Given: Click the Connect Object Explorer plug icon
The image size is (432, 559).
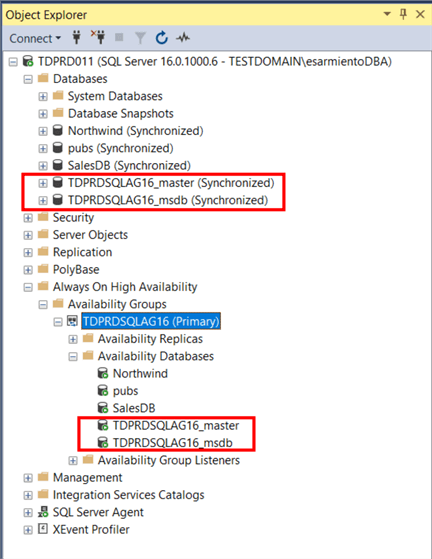Looking at the screenshot, I should coord(77,37).
